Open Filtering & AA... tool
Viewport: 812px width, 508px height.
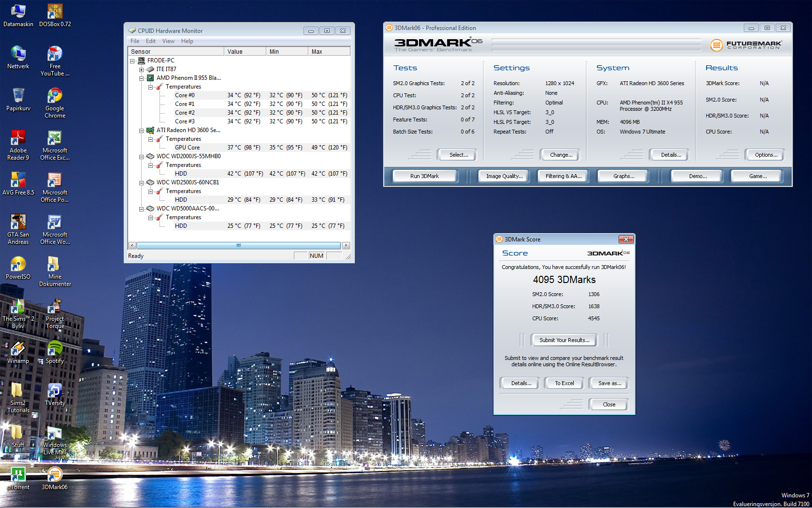[564, 176]
